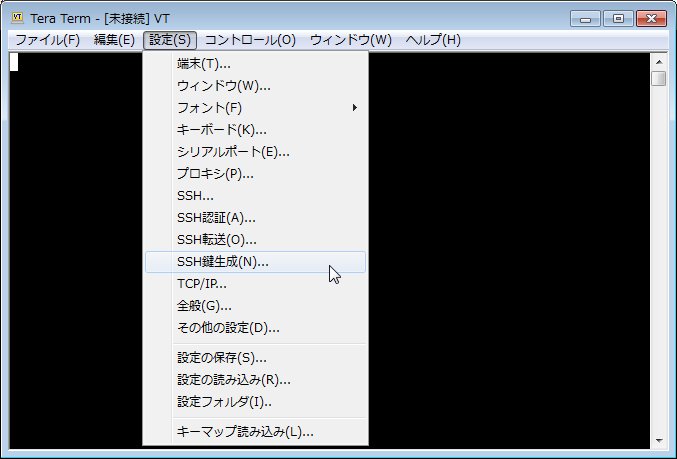
Task: Expand the フォント(F) submenu
Action: click(256, 108)
